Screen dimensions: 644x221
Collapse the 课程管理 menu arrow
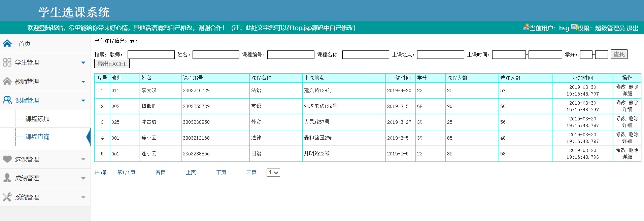(x=83, y=100)
